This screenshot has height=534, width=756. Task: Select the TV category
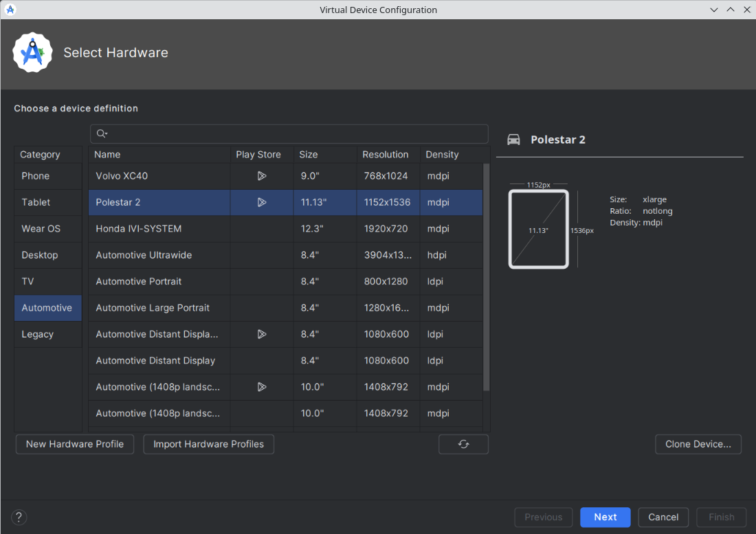click(48, 282)
